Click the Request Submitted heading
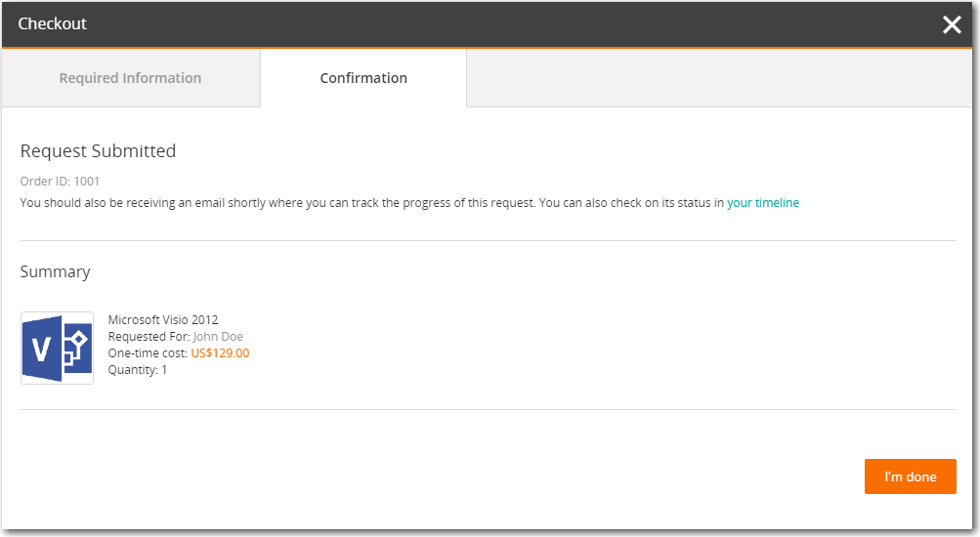The image size is (980, 537). pyautogui.click(x=98, y=151)
